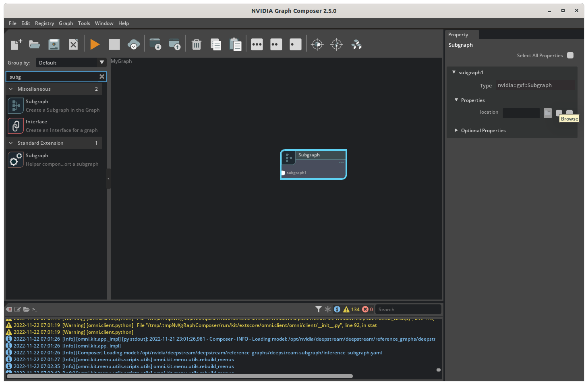Click the console filter funnel icon
The width and height of the screenshot is (588, 385).
pyautogui.click(x=319, y=309)
